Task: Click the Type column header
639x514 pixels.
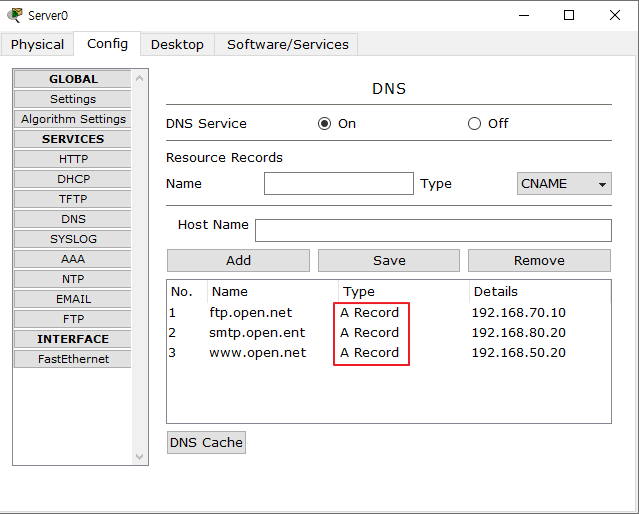Action: [x=403, y=291]
